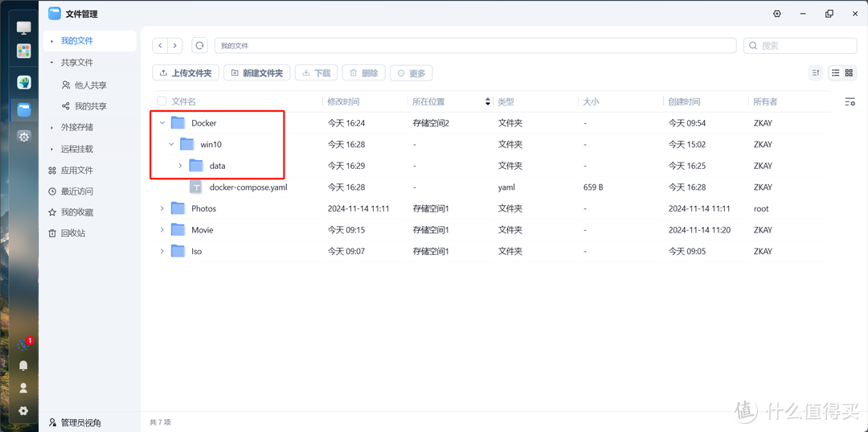Click the 搜索 search field
The height and width of the screenshot is (432, 868).
[800, 46]
